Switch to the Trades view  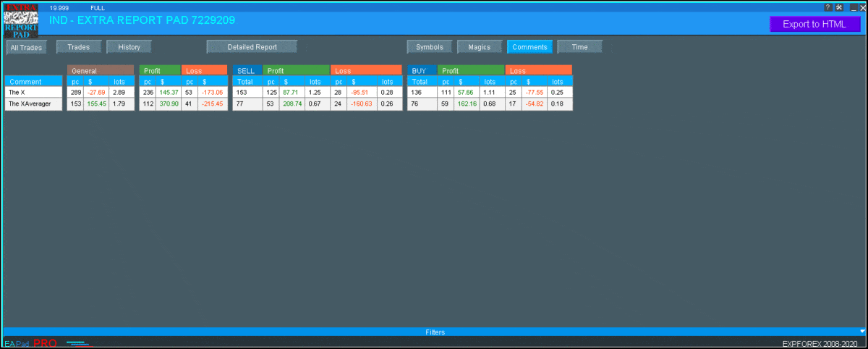78,47
